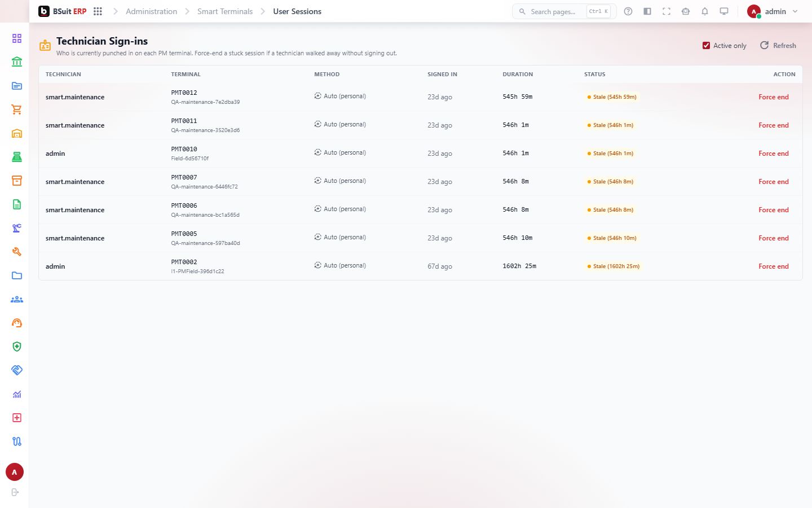The width and height of the screenshot is (812, 508).
Task: Open the dashboard icon in sidebar
Action: point(17,38)
